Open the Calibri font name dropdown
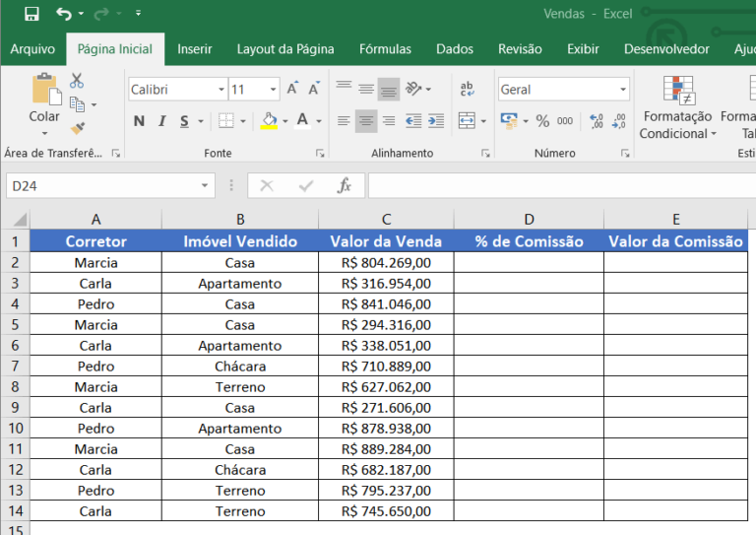 pyautogui.click(x=221, y=90)
